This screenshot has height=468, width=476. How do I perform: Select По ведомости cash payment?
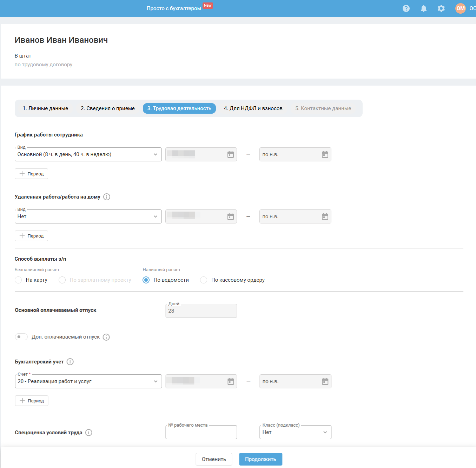[146, 280]
